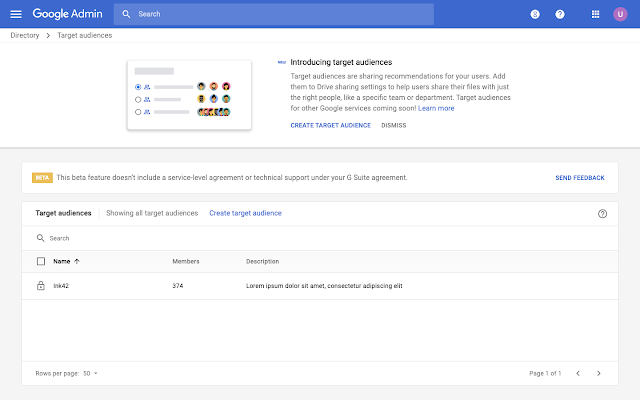
Task: Click the support assistant icon in header
Action: 535,14
